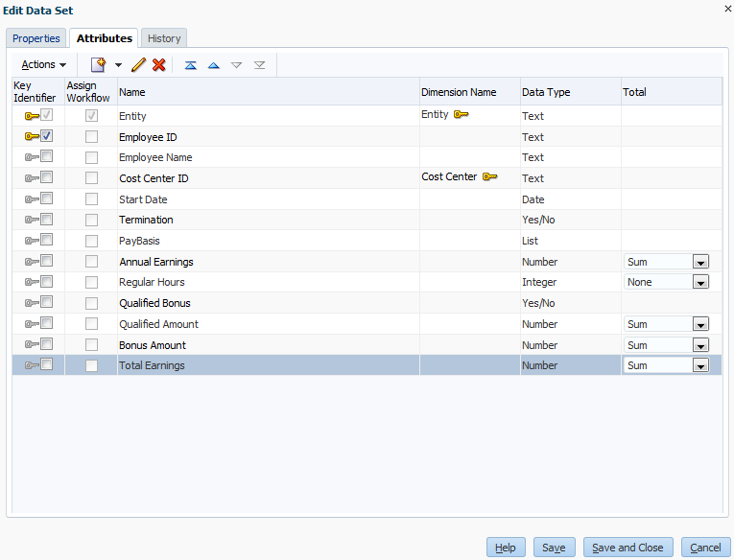This screenshot has height=560, width=734.
Task: Click the Date data type of Start Date
Action: [533, 199]
